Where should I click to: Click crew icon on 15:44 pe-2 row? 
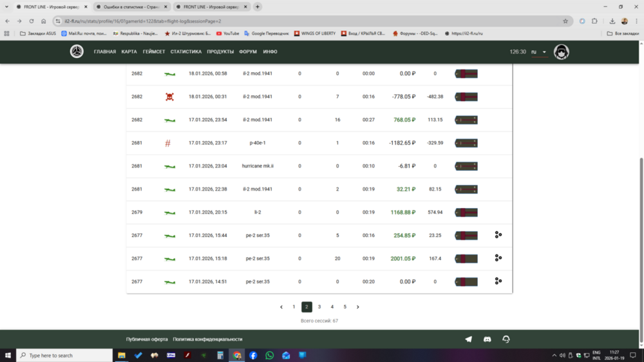498,235
